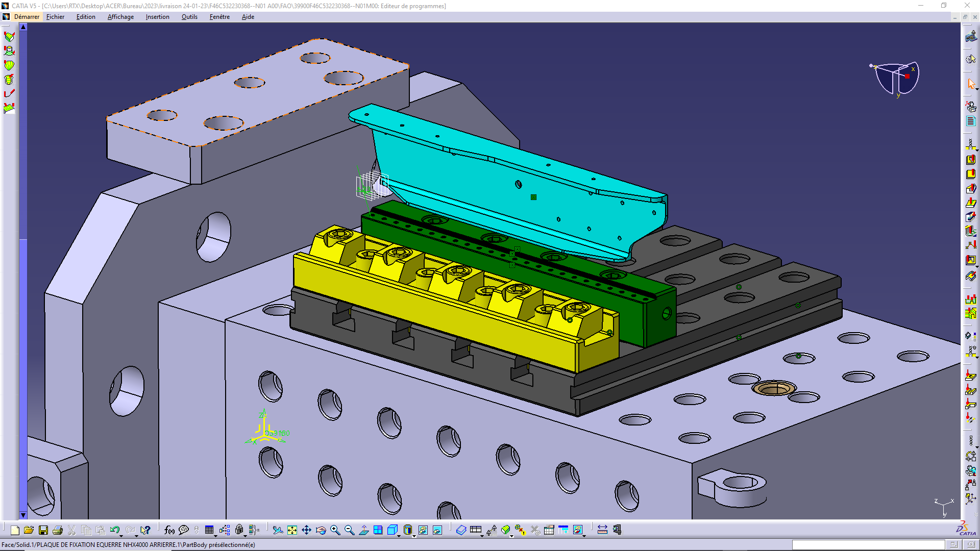Click the Zoom In magnifier icon

[x=335, y=530]
